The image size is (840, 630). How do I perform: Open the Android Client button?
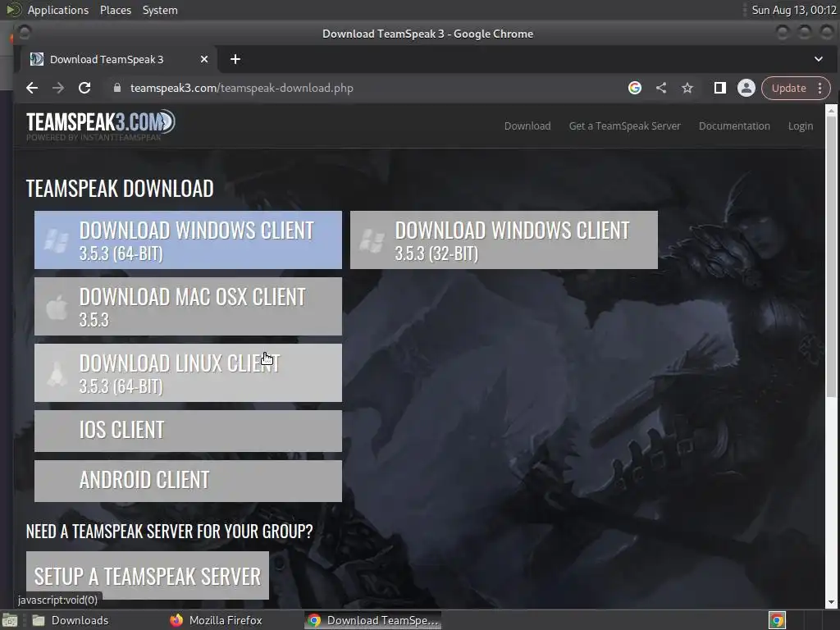[188, 481]
